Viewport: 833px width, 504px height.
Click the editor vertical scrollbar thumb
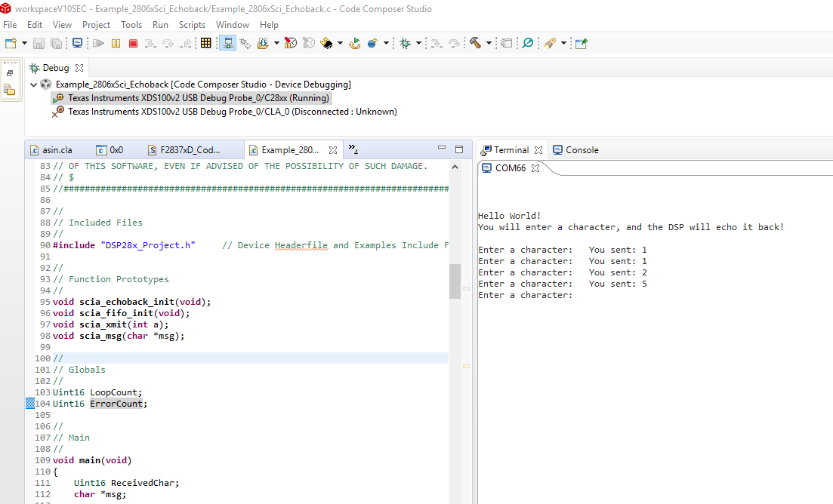tap(455, 281)
